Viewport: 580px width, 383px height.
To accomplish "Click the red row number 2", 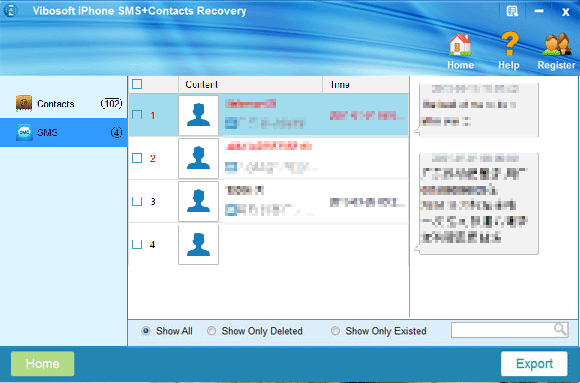I will (152, 158).
